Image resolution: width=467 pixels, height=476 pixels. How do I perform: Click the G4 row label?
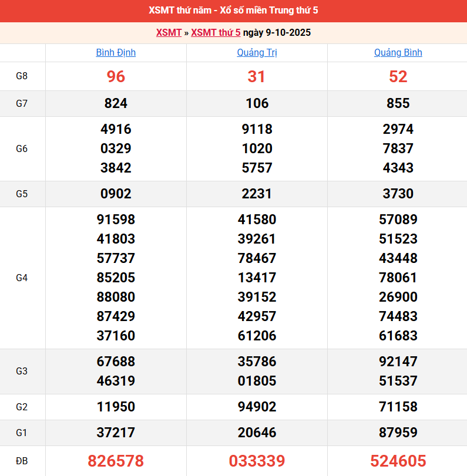pyautogui.click(x=22, y=278)
